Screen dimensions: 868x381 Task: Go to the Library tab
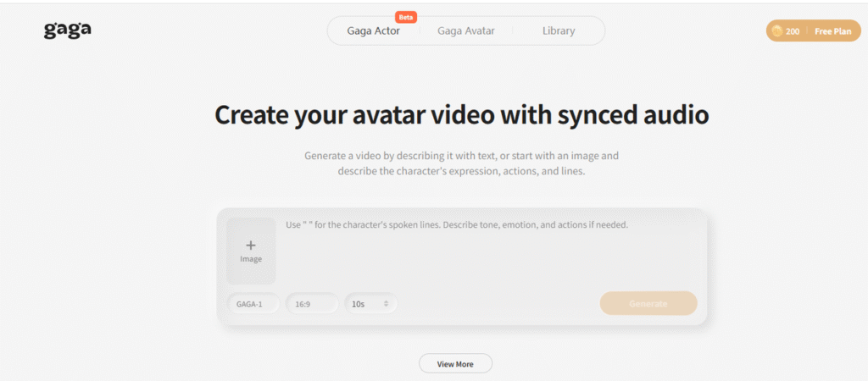559,31
